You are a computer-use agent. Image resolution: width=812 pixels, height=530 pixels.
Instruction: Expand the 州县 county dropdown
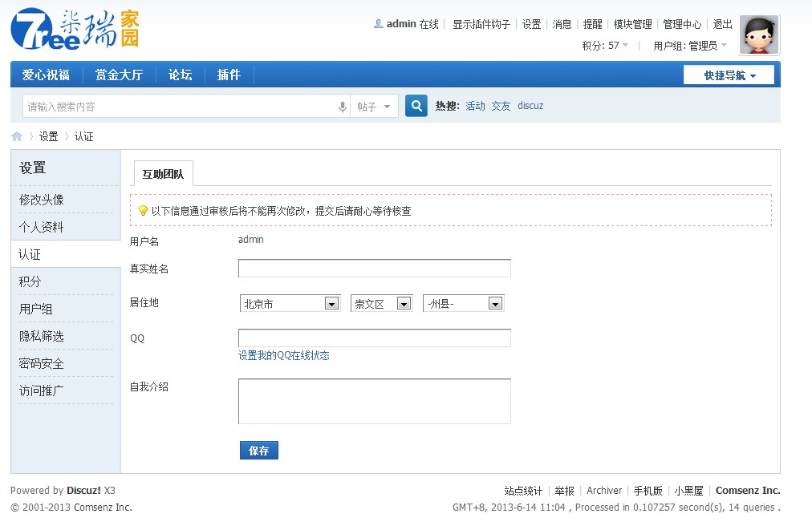pos(463,304)
